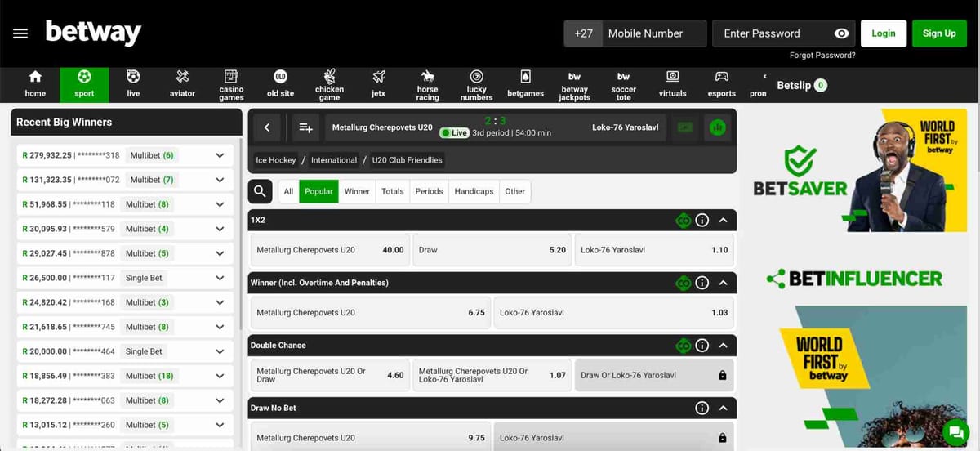Screen dimensions: 980x451
Task: Show info for Double Chance market
Action: coord(702,346)
